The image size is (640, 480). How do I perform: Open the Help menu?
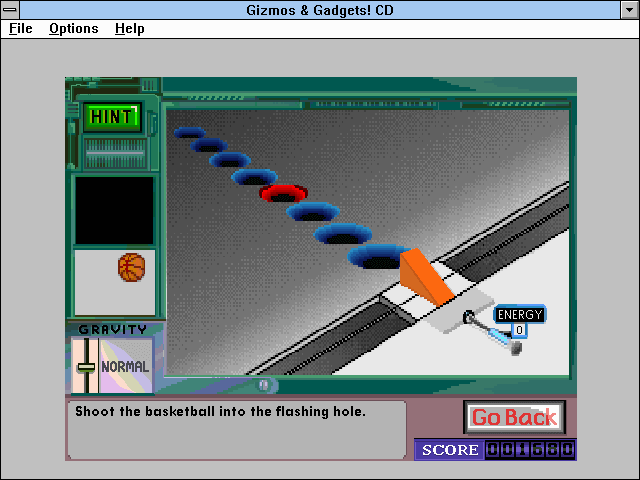tap(129, 29)
